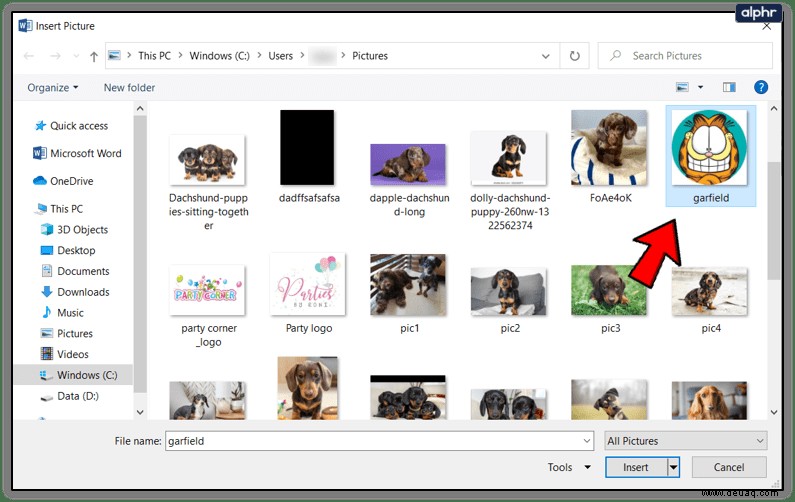795x502 pixels.
Task: Create a New folder
Action: 129,87
